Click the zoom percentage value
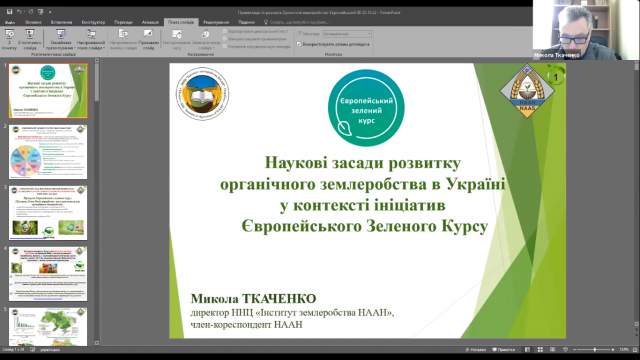The image size is (640, 360). click(x=624, y=350)
